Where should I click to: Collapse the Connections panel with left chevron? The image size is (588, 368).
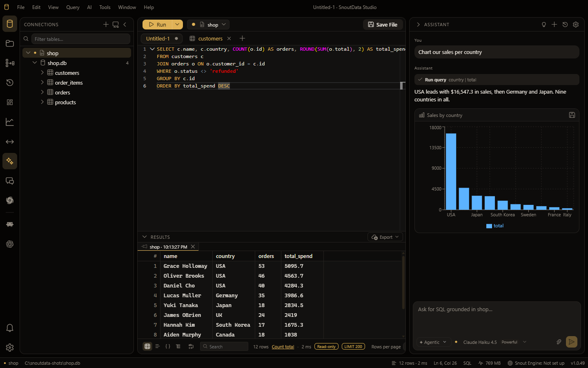[125, 25]
